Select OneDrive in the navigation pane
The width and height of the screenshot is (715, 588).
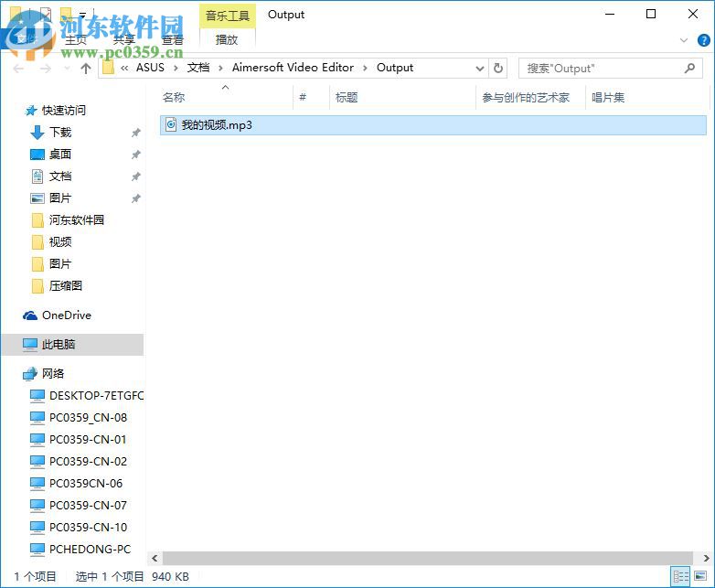pos(66,315)
